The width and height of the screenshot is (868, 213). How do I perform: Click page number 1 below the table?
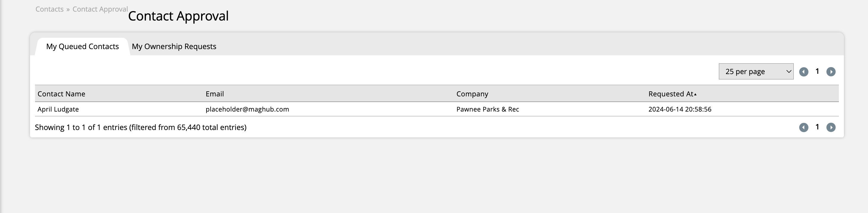817,127
